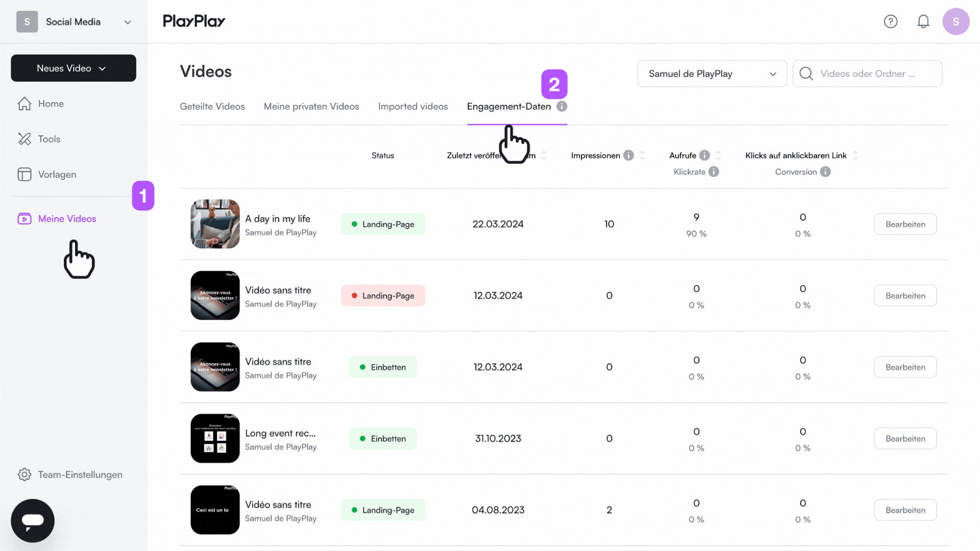Click Bearbeiten for the 31.10.2023 video
The image size is (980, 551).
tap(905, 438)
